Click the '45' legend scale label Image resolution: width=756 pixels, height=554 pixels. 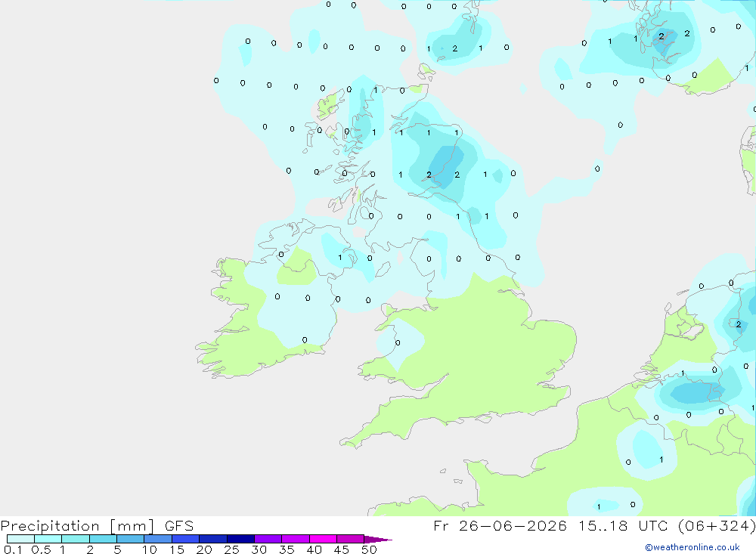pyautogui.click(x=342, y=549)
